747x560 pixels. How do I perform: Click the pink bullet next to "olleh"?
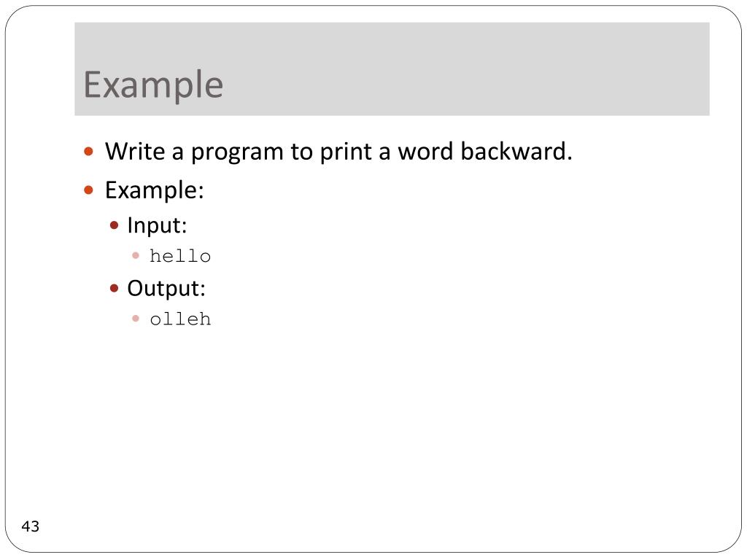click(x=136, y=318)
